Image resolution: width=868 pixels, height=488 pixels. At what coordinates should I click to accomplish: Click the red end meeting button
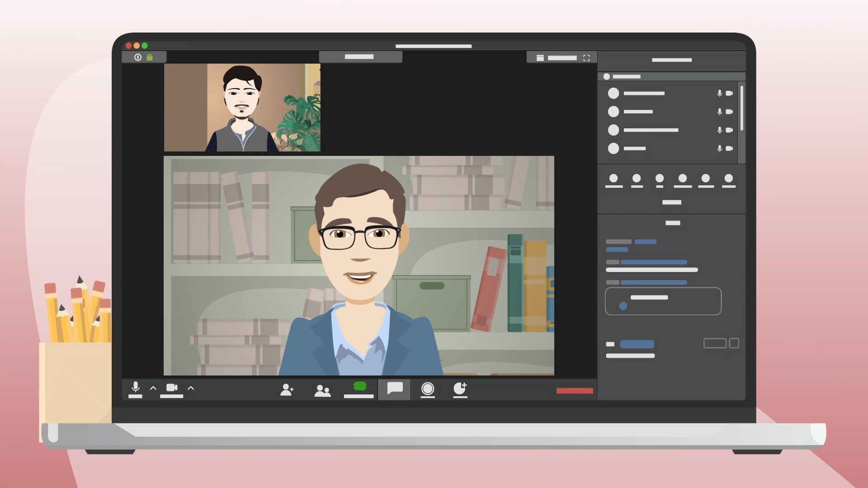pyautogui.click(x=575, y=391)
